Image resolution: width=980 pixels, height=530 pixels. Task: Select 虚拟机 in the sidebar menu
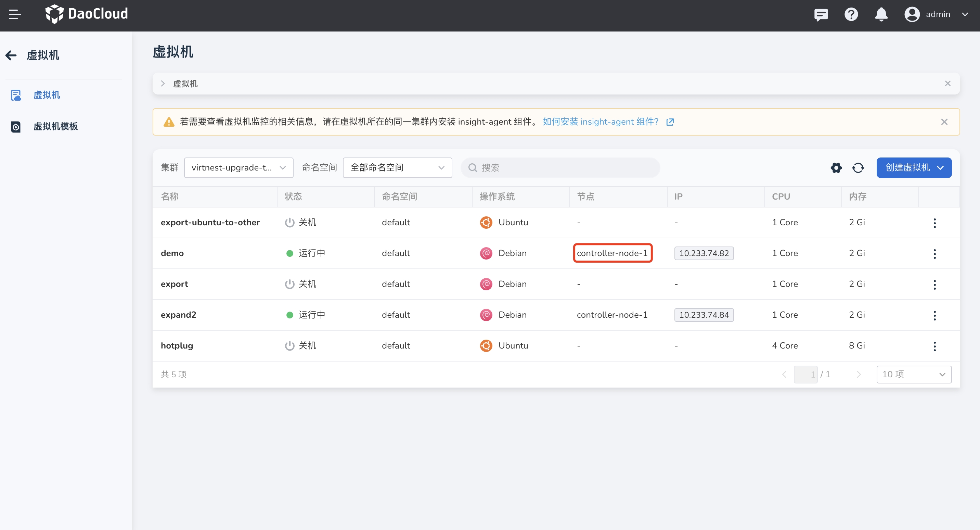[47, 95]
